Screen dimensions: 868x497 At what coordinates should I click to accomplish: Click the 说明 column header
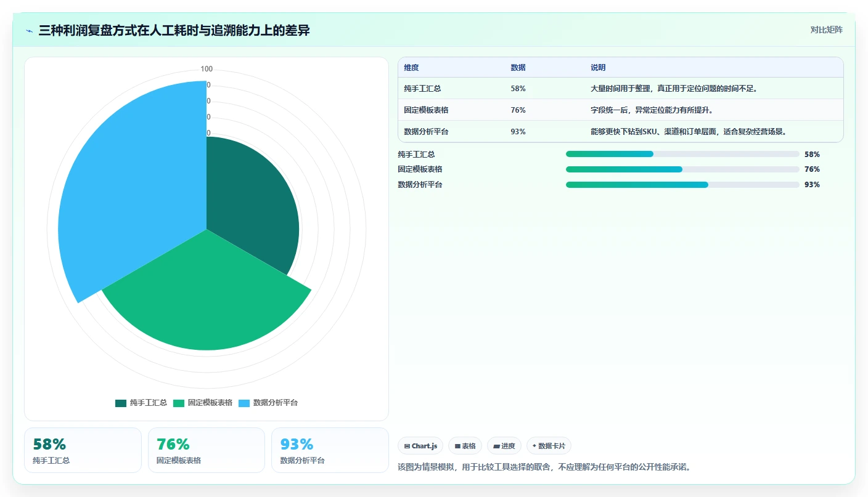(598, 68)
